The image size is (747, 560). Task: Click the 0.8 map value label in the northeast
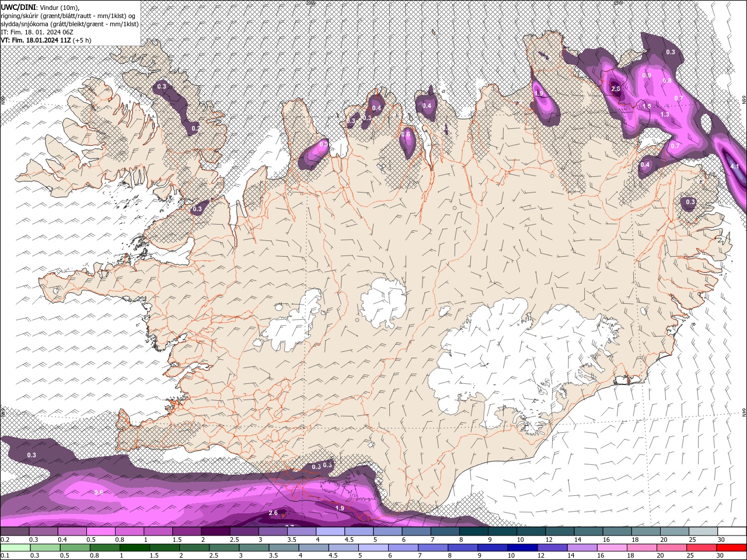pyautogui.click(x=667, y=80)
